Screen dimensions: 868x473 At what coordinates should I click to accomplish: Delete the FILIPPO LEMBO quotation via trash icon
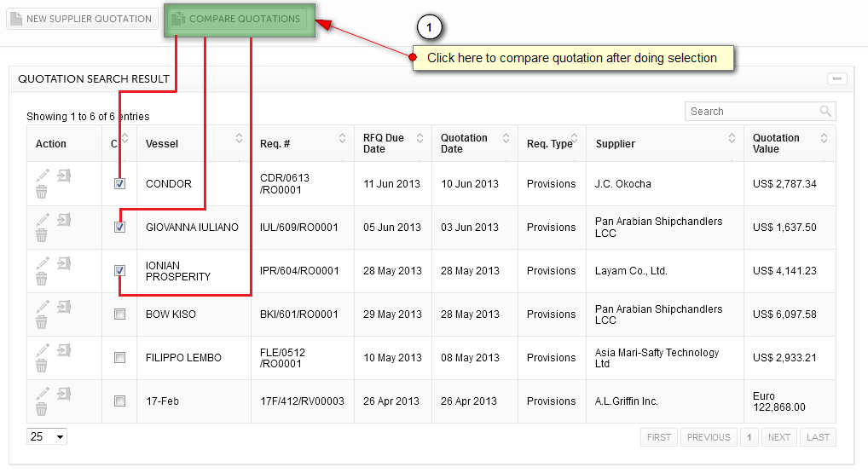click(x=42, y=366)
